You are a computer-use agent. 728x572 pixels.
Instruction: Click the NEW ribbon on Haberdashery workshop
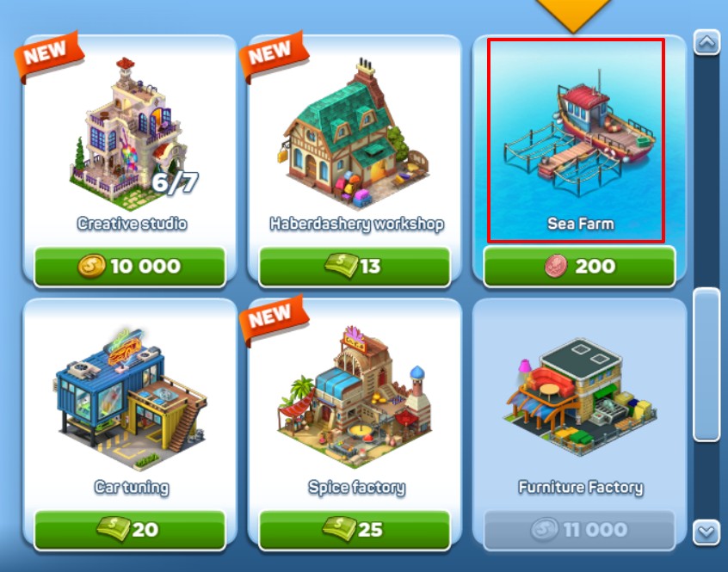click(x=273, y=56)
